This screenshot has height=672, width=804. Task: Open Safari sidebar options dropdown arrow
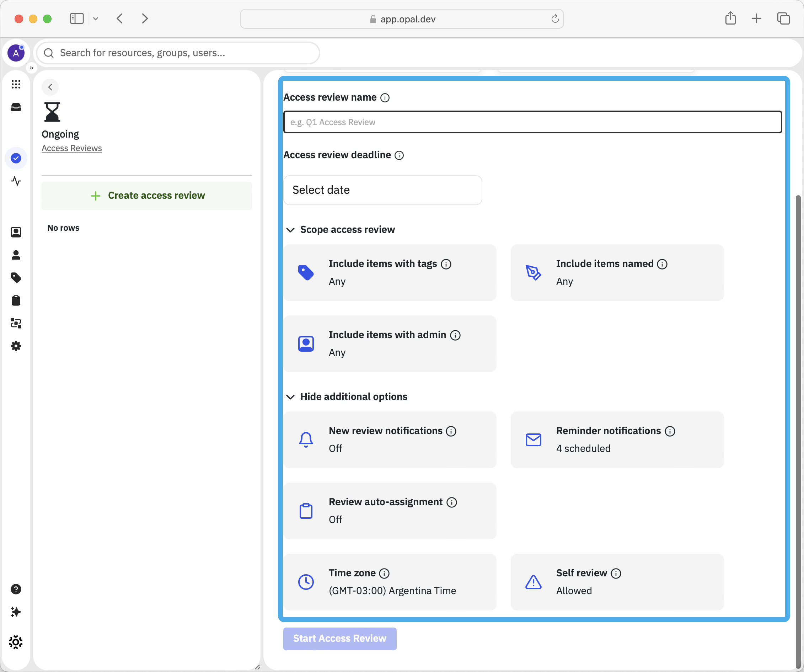[x=96, y=18]
